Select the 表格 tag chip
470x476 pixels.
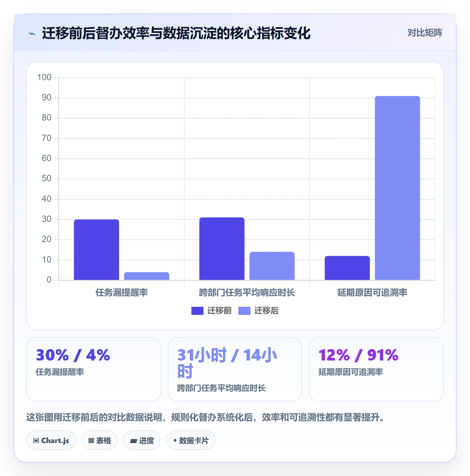pyautogui.click(x=99, y=440)
